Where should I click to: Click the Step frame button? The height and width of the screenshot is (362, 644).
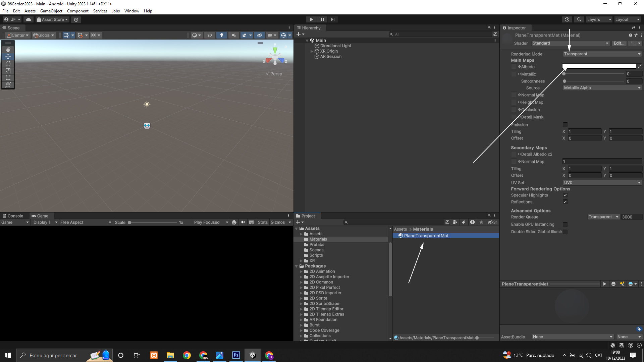coord(332,19)
